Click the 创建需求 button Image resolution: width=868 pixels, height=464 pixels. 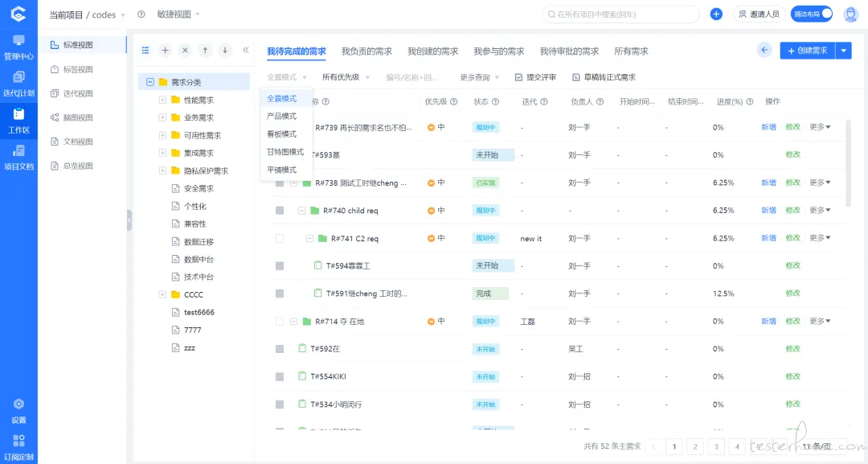808,51
